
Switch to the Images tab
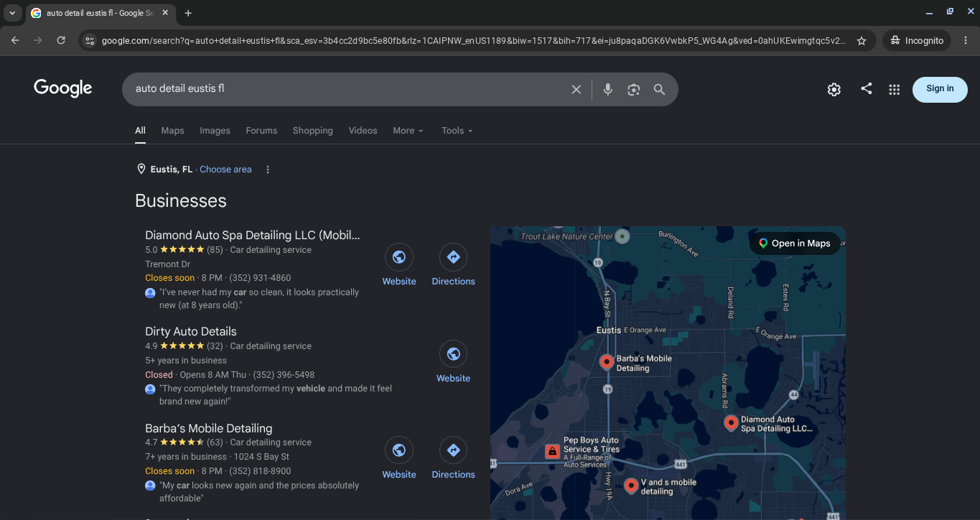(215, 131)
